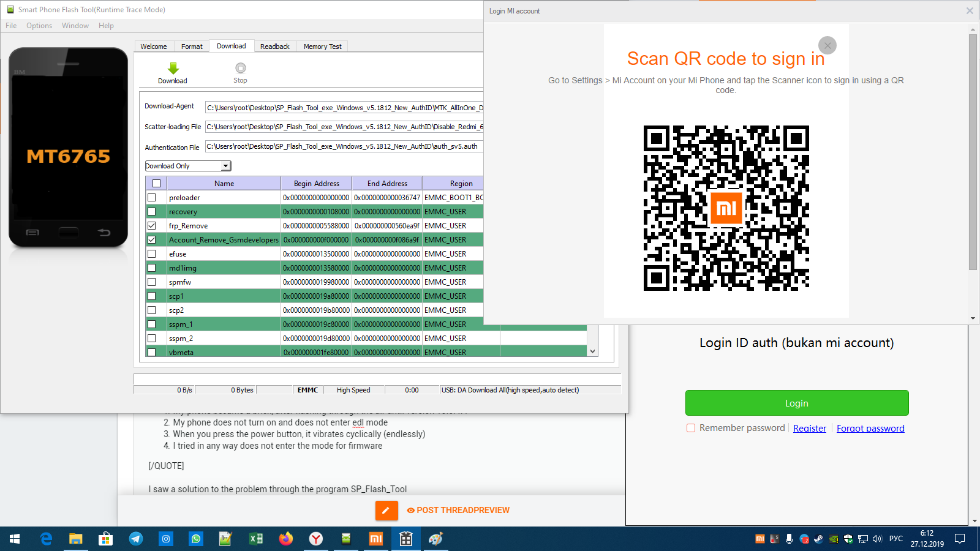Uncheck the Account_Remove_Gsmdevelopers checkbox
Image resolution: width=980 pixels, height=551 pixels.
152,240
